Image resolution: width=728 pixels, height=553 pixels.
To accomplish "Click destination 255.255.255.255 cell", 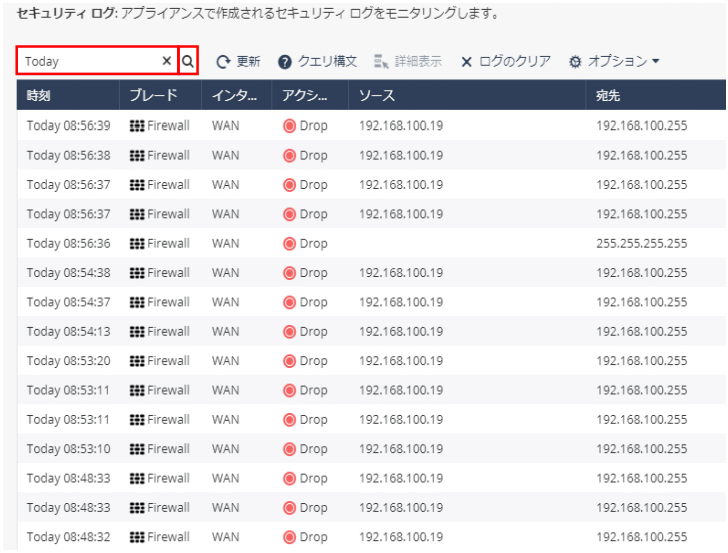I will point(641,243).
